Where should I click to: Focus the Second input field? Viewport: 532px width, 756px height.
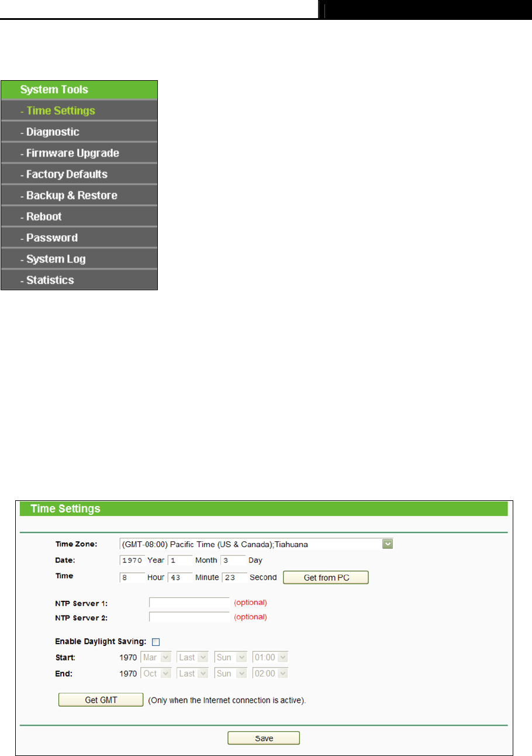pyautogui.click(x=234, y=577)
